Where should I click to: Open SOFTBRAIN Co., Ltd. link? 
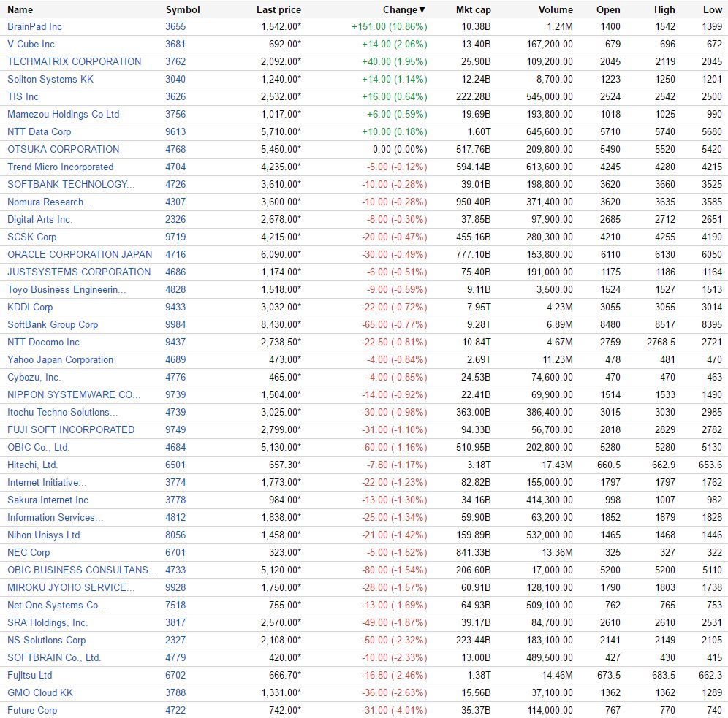[54, 658]
